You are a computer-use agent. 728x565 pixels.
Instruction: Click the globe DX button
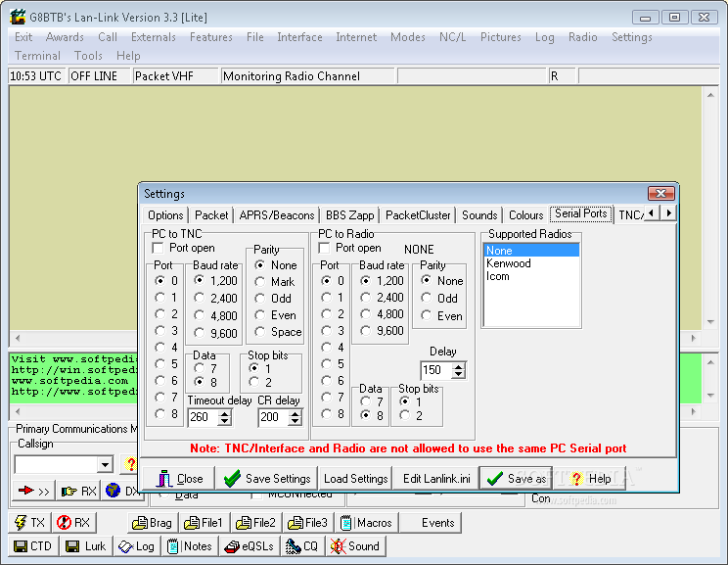tap(121, 491)
